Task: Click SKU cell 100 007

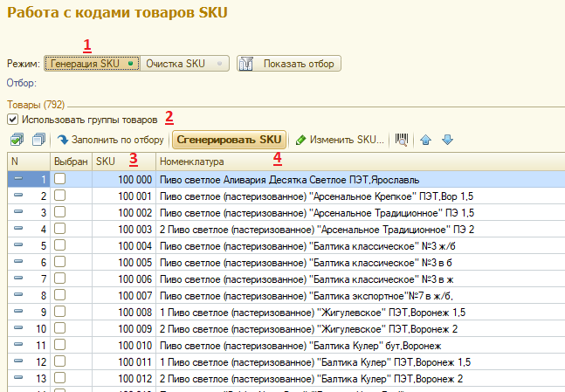Action: click(x=124, y=295)
